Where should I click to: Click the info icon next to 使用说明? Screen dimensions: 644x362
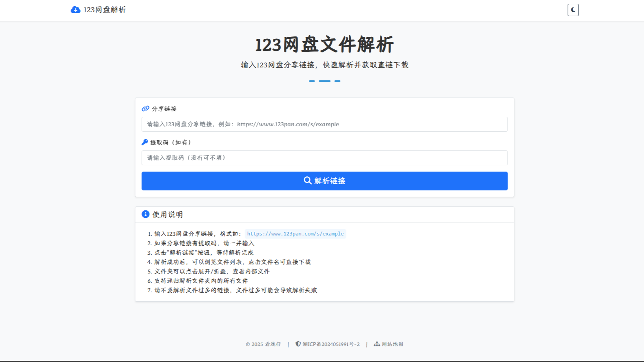pyautogui.click(x=145, y=214)
